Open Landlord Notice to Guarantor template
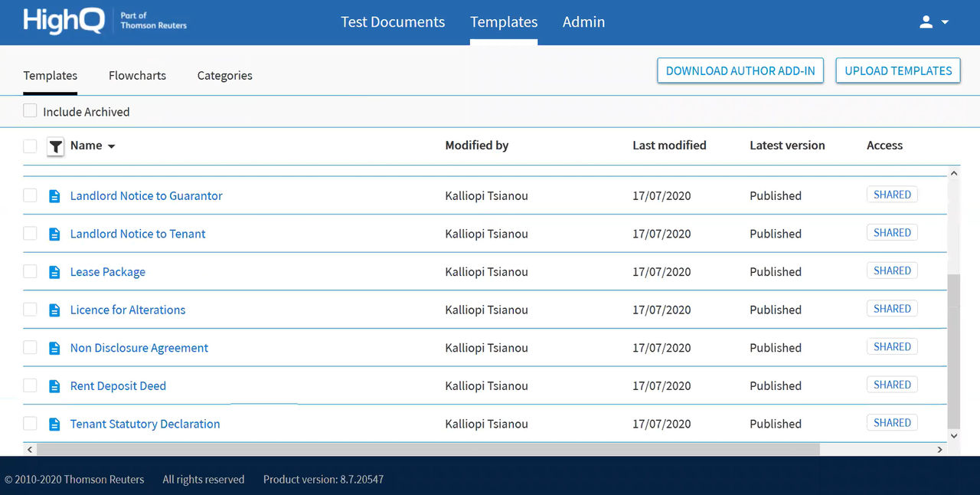980x495 pixels. point(146,195)
